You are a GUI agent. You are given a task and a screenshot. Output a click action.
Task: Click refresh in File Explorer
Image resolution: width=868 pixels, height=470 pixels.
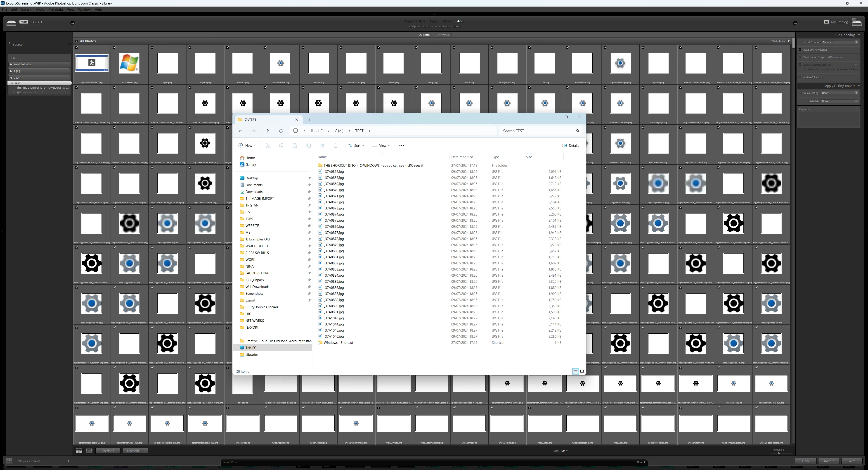point(281,131)
